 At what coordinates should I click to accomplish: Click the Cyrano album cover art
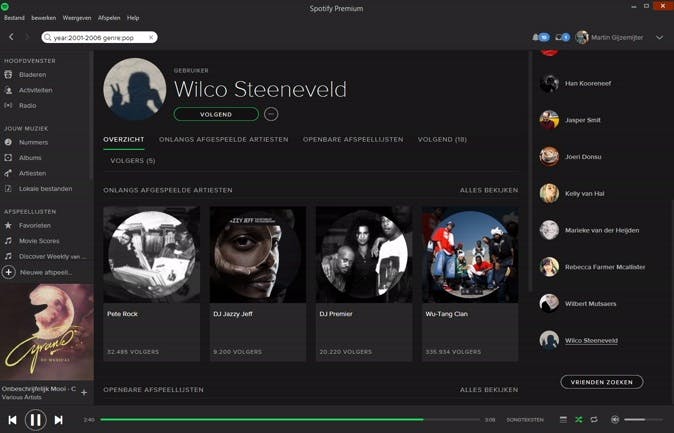click(46, 332)
